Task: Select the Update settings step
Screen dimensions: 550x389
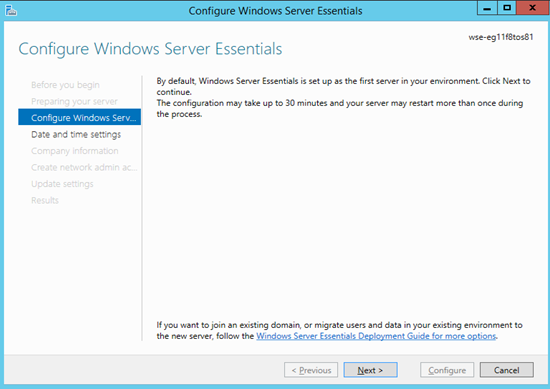Action: [x=62, y=184]
